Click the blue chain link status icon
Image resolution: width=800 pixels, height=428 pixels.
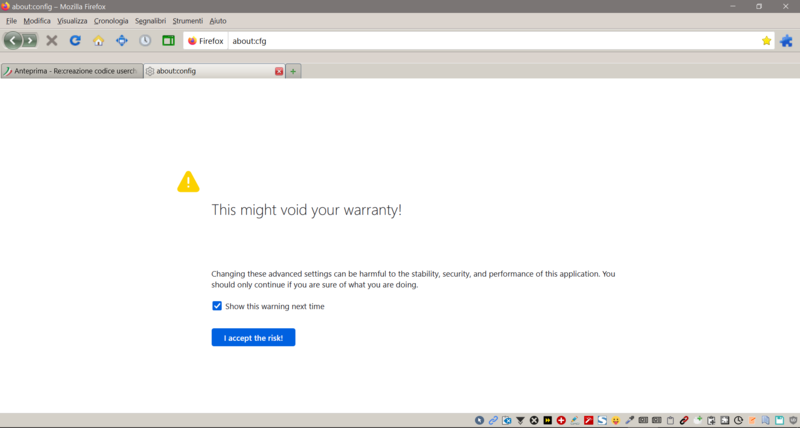click(x=493, y=420)
